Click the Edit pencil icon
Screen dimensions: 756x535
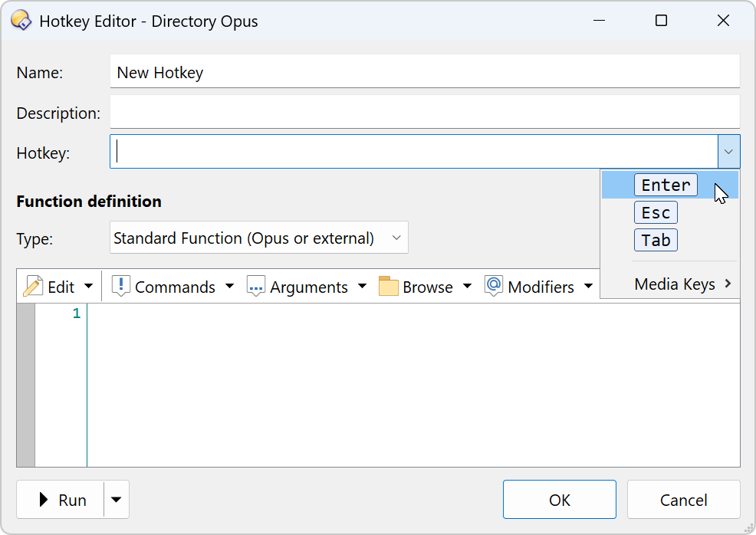pos(33,287)
